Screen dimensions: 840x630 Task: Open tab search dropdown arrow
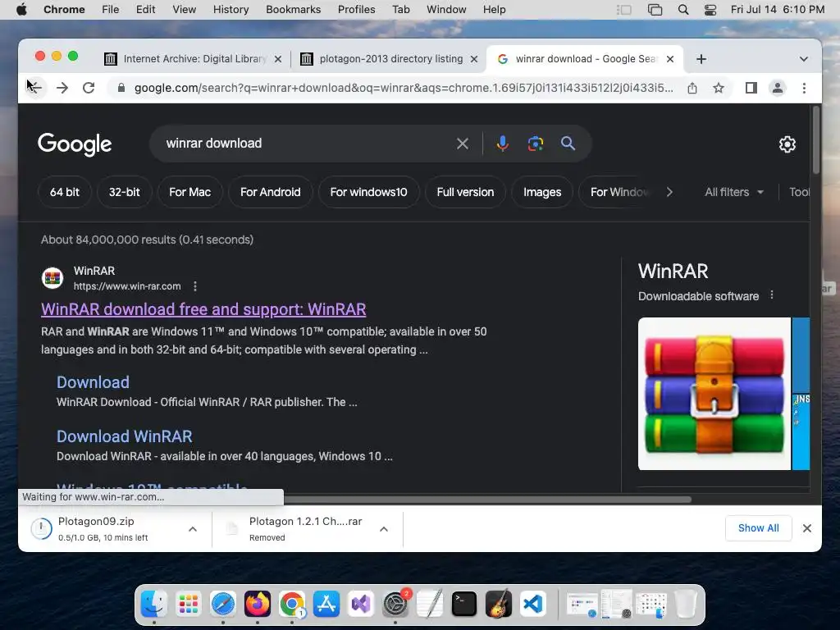coord(804,59)
